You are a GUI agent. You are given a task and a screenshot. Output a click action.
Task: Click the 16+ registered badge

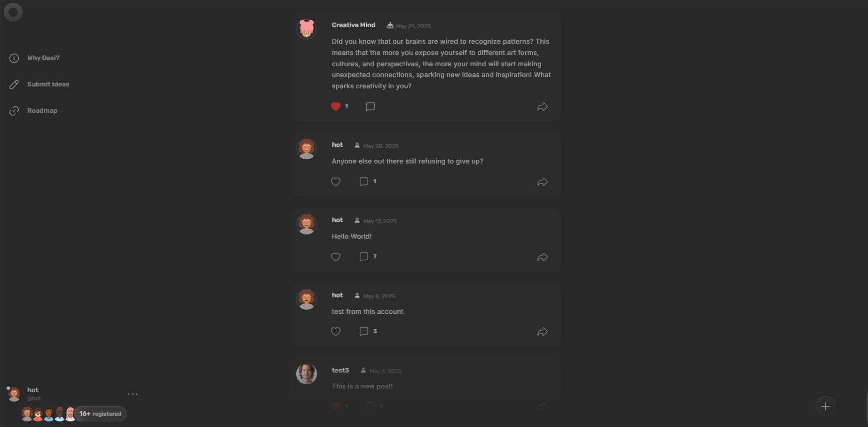click(x=101, y=414)
